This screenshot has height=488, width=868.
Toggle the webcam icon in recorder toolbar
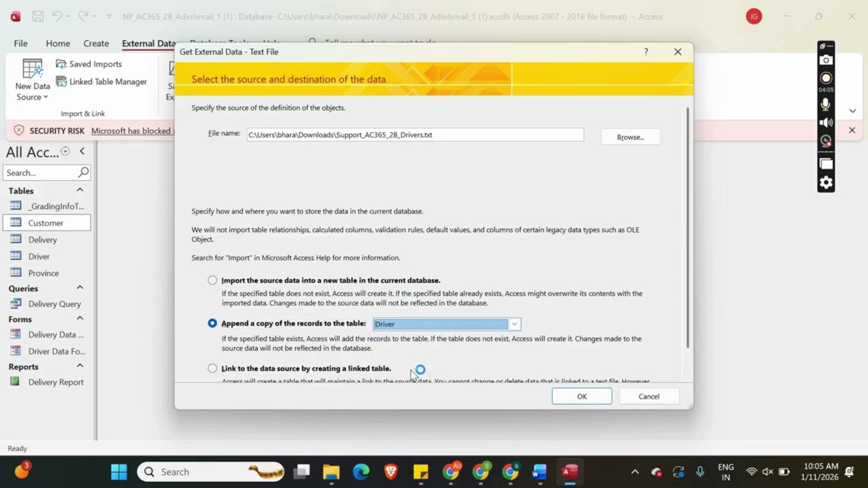(825, 141)
